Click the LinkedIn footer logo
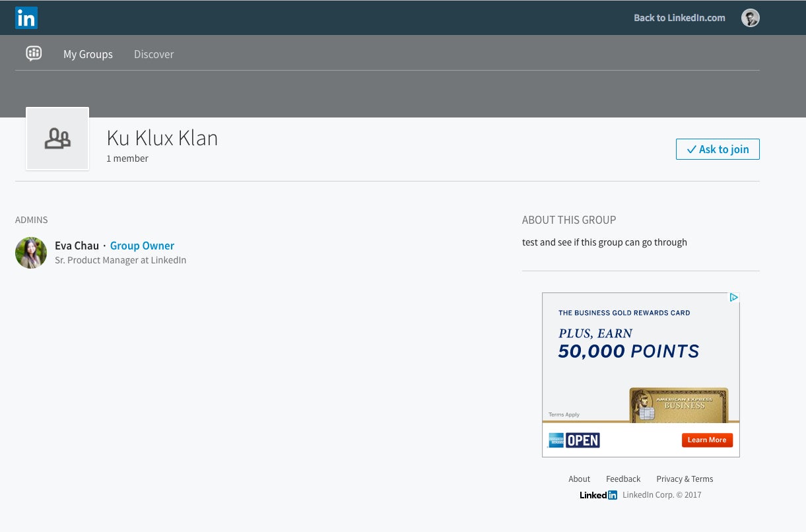Screen dimensions: 806x532 [x=598, y=495]
